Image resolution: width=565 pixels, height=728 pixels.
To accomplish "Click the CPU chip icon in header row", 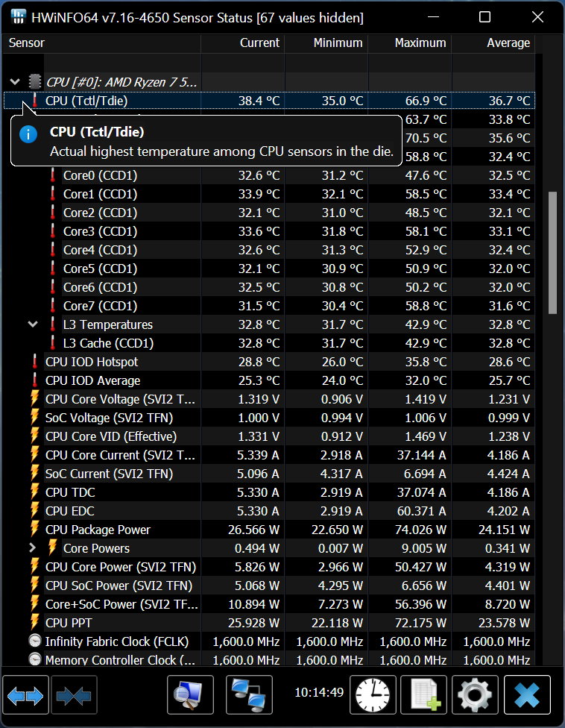I will [x=35, y=81].
